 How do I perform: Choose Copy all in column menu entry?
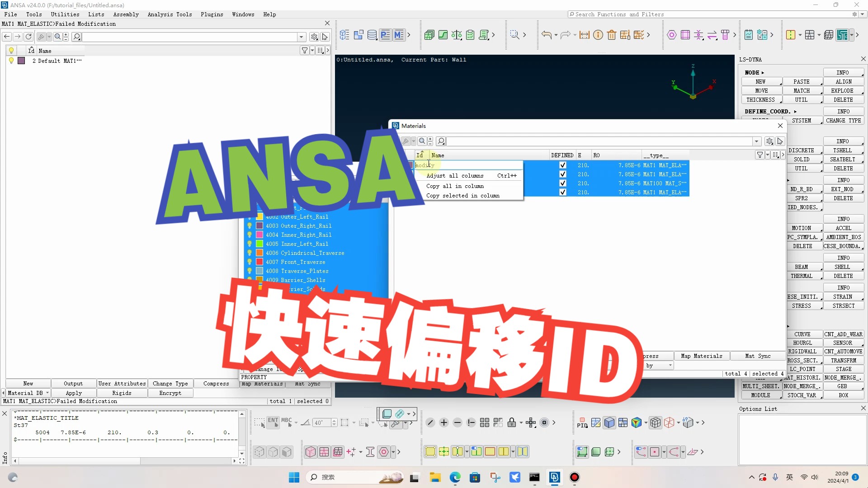coord(454,186)
